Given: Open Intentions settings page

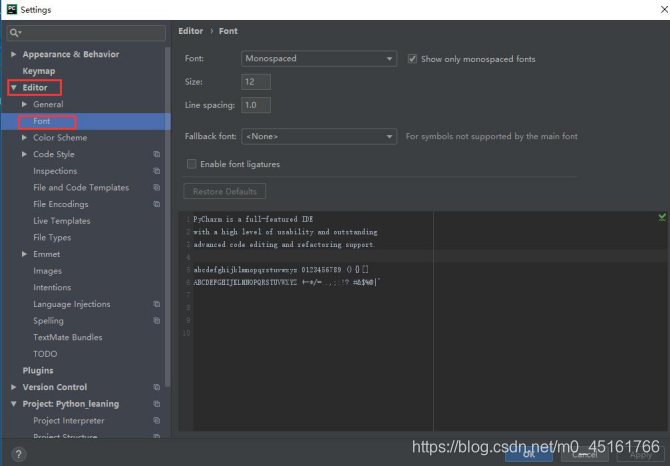Looking at the screenshot, I should pyautogui.click(x=52, y=287).
